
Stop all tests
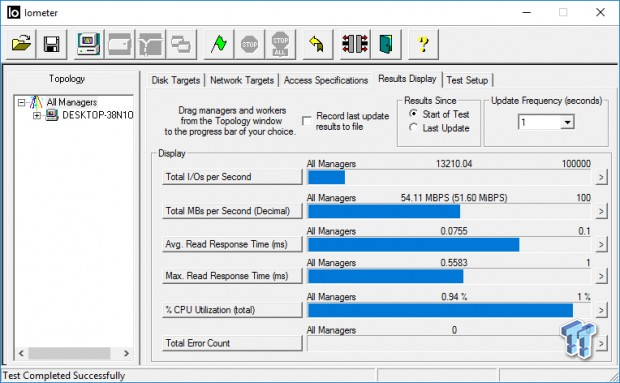tap(280, 44)
